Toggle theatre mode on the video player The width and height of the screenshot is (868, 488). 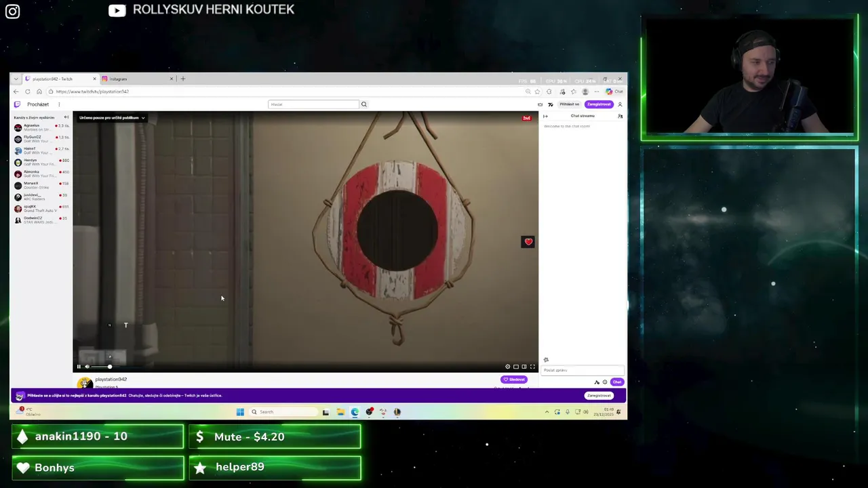pyautogui.click(x=524, y=367)
